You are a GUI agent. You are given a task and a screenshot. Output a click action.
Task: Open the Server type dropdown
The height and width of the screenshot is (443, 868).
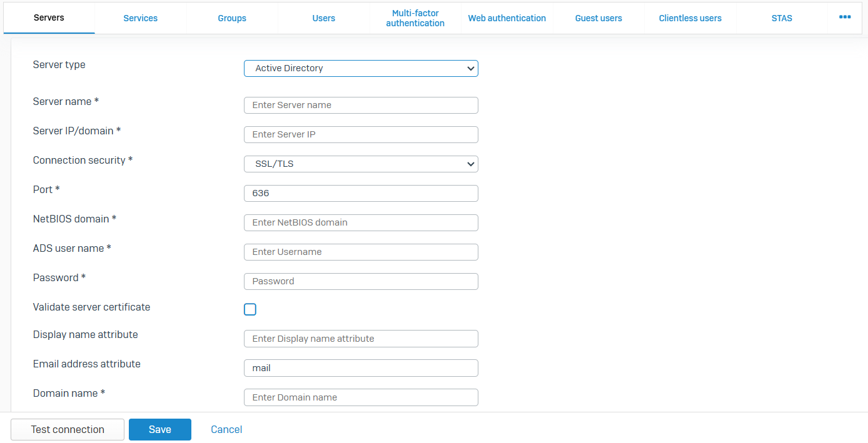(x=361, y=68)
